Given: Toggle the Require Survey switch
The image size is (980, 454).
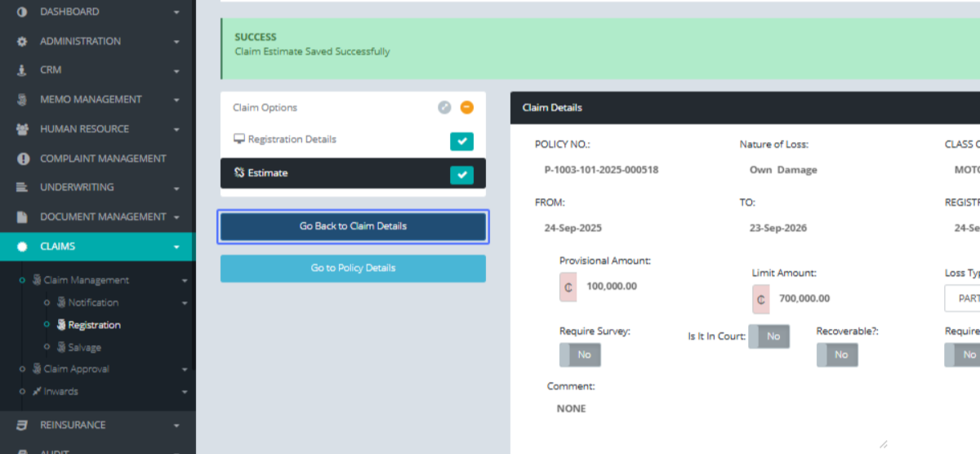Looking at the screenshot, I should click(580, 355).
